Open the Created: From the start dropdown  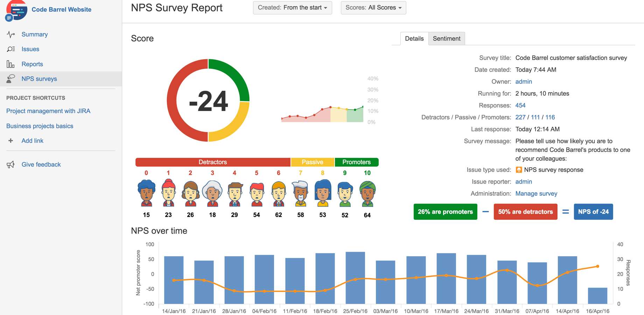293,8
